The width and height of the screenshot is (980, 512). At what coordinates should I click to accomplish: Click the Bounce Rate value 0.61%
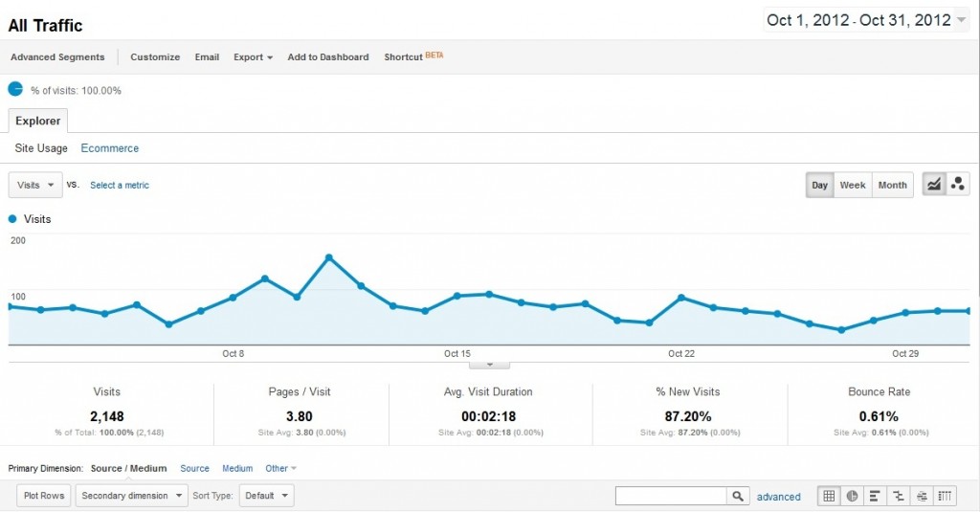pos(879,416)
